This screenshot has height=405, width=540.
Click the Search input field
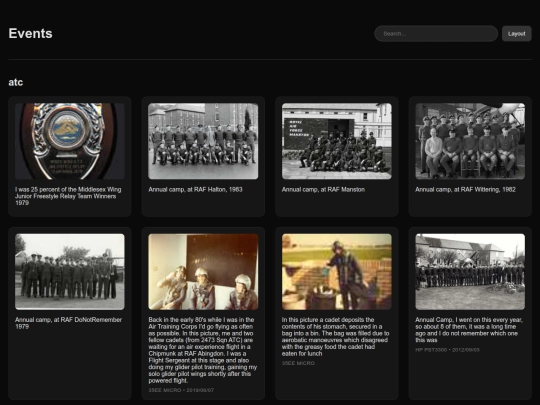(436, 34)
